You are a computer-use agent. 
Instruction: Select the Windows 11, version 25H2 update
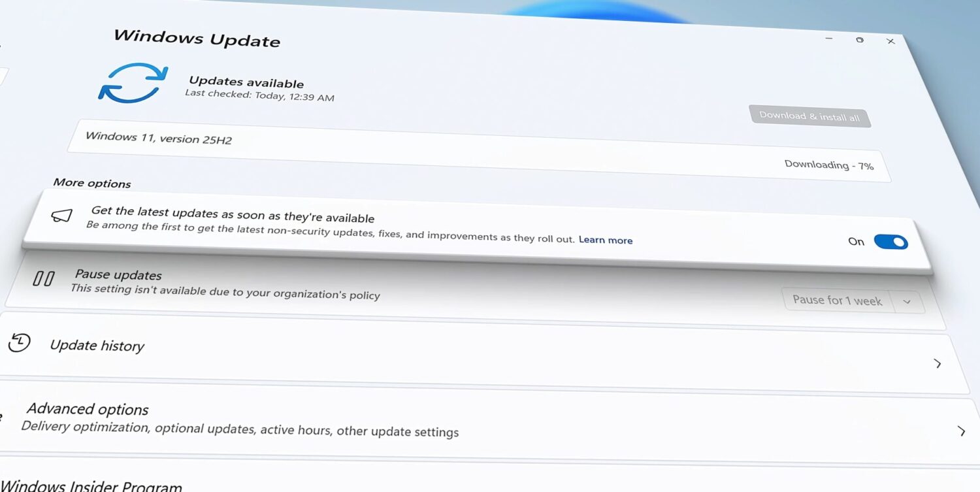click(159, 138)
